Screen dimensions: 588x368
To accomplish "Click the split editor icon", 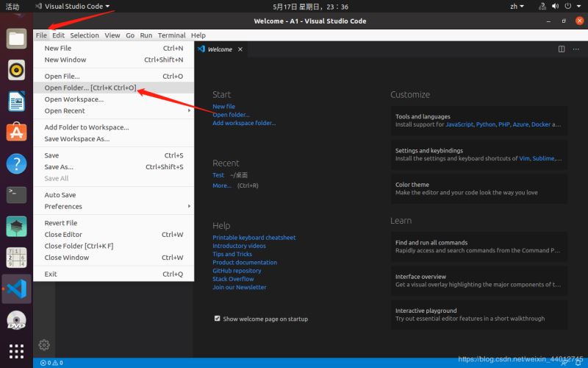I will pos(562,49).
